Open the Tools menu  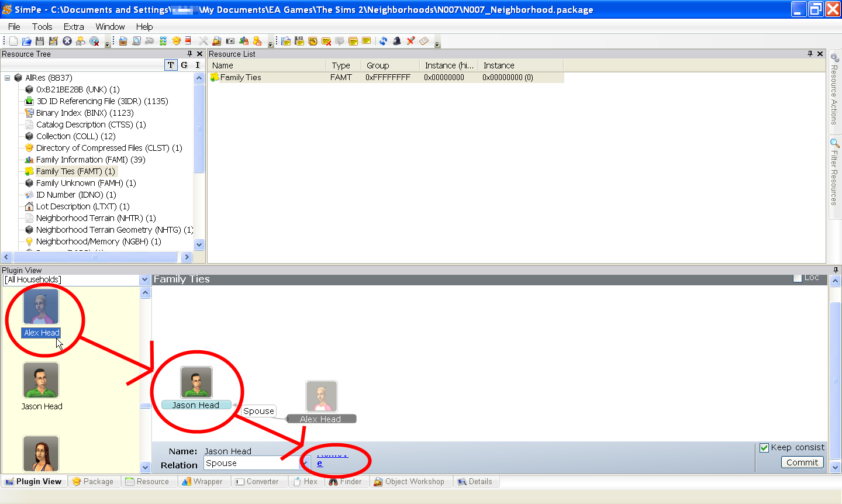(42, 26)
